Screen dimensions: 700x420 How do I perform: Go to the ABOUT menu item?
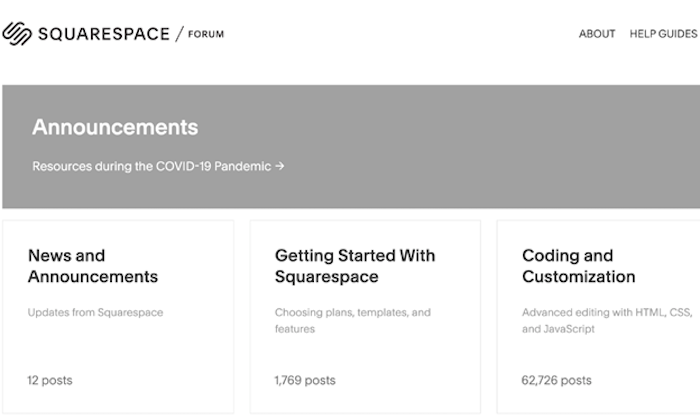pyautogui.click(x=597, y=34)
